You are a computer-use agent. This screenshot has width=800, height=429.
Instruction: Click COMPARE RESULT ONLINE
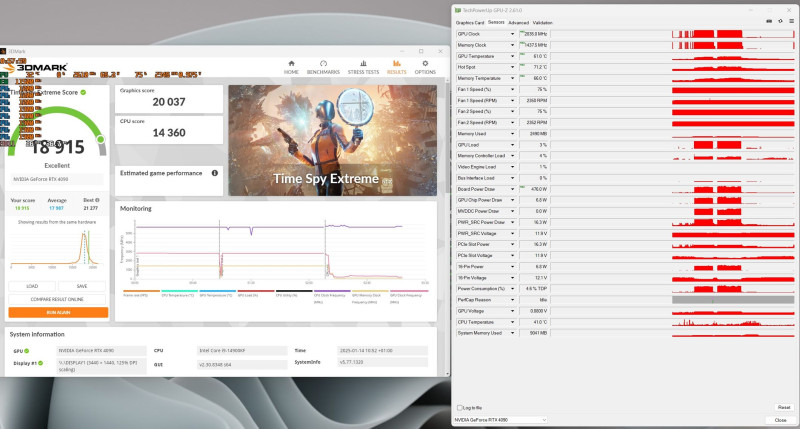pyautogui.click(x=57, y=299)
